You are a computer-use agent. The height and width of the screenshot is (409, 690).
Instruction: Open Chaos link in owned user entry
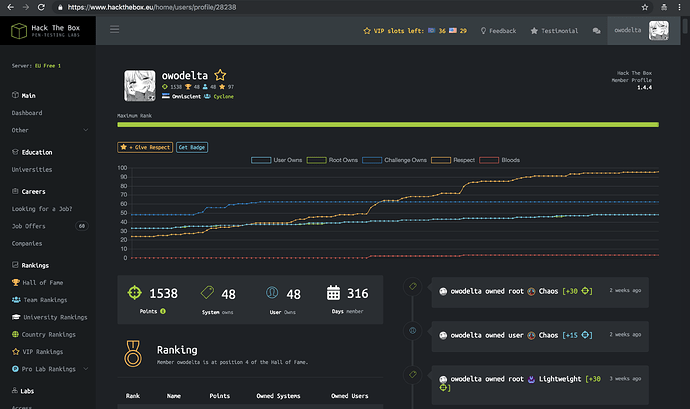548,335
